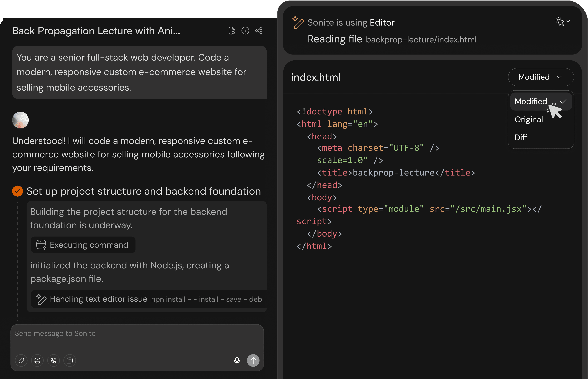588x379 pixels.
Task: Click the robot face agent icon
Action: (37, 361)
